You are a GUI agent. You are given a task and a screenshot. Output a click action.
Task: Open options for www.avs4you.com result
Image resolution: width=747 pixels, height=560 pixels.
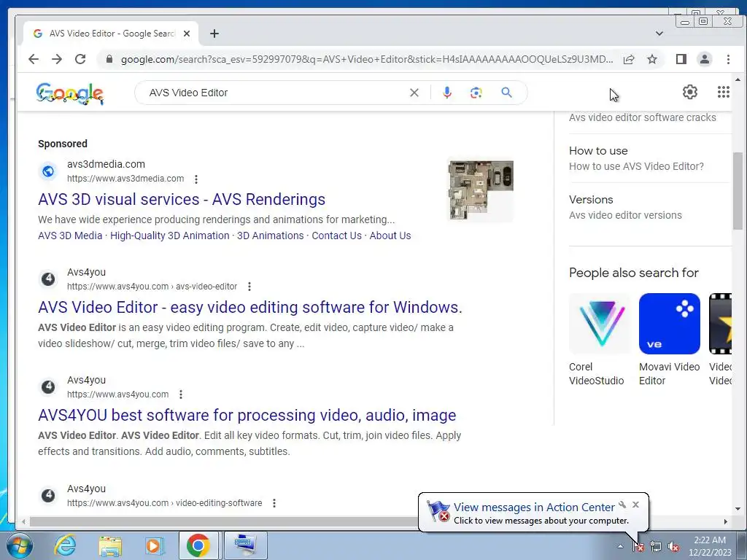click(181, 394)
